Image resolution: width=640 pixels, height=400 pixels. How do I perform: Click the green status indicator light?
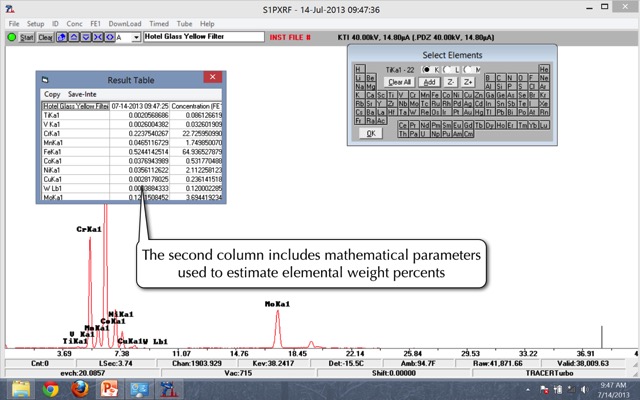point(12,37)
